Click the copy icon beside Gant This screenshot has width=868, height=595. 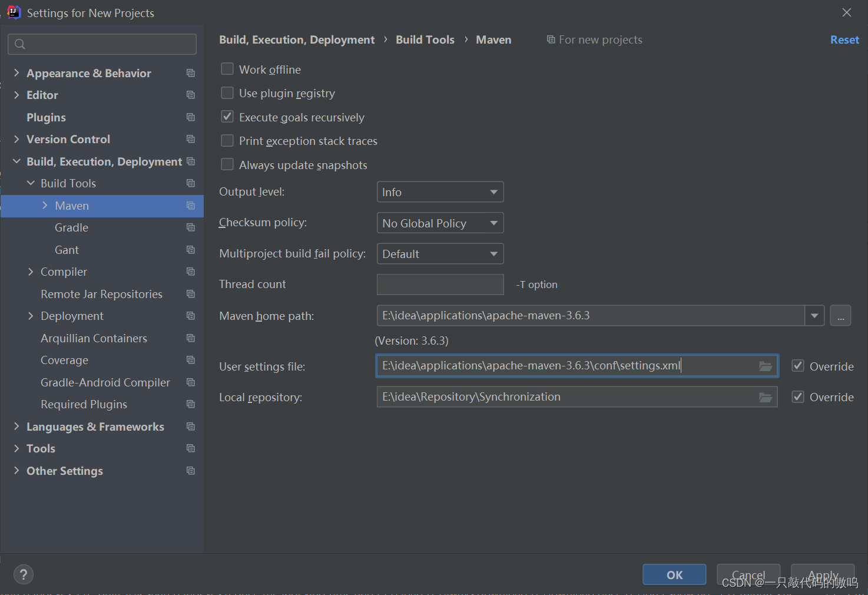coord(191,250)
